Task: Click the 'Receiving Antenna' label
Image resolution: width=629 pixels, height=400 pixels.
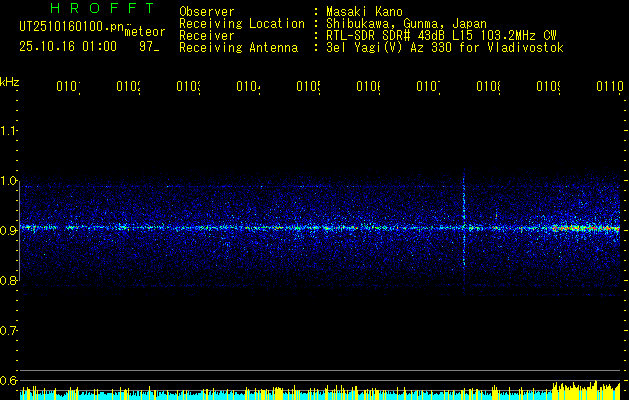Action: point(238,48)
